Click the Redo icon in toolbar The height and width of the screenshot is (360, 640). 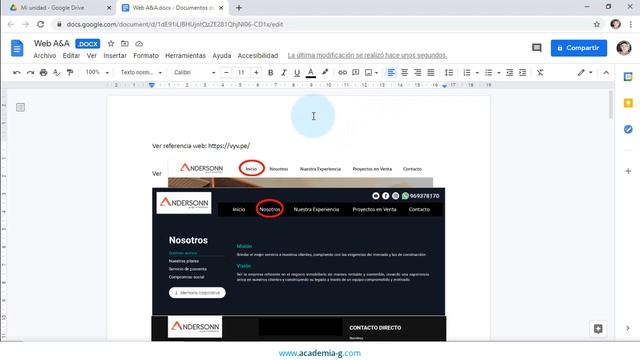tap(30, 73)
